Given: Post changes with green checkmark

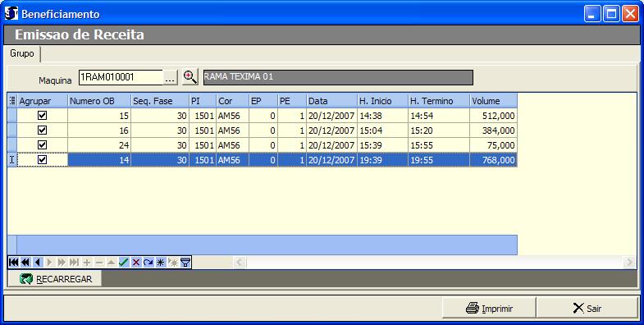Looking at the screenshot, I should (124, 263).
